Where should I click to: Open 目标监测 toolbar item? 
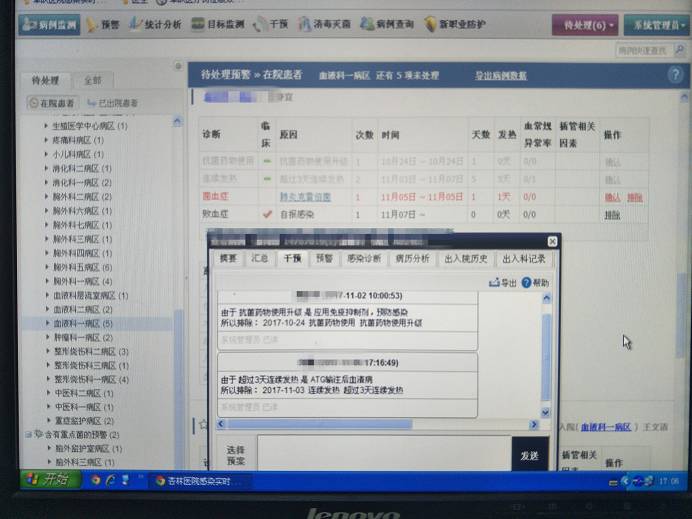216,23
